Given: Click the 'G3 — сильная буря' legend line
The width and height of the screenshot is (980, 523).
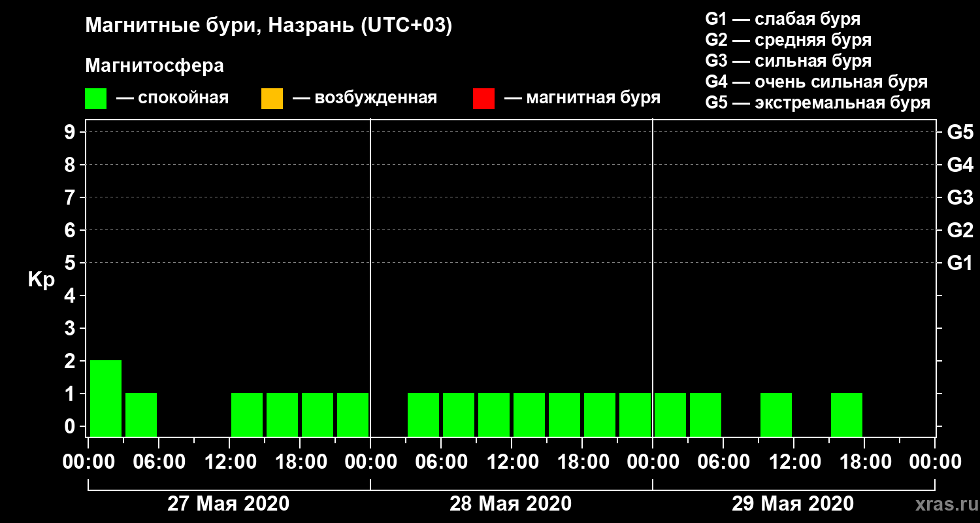Looking at the screenshot, I should point(788,61).
